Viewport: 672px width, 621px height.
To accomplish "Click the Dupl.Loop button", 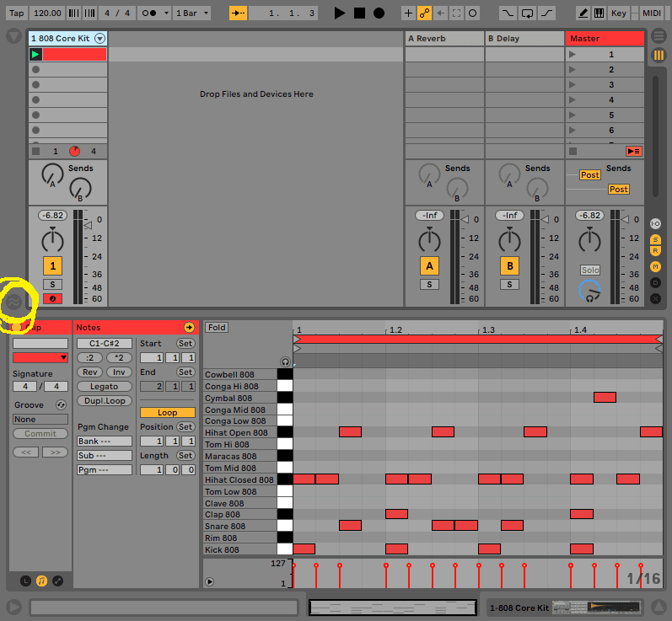I will pyautogui.click(x=105, y=401).
